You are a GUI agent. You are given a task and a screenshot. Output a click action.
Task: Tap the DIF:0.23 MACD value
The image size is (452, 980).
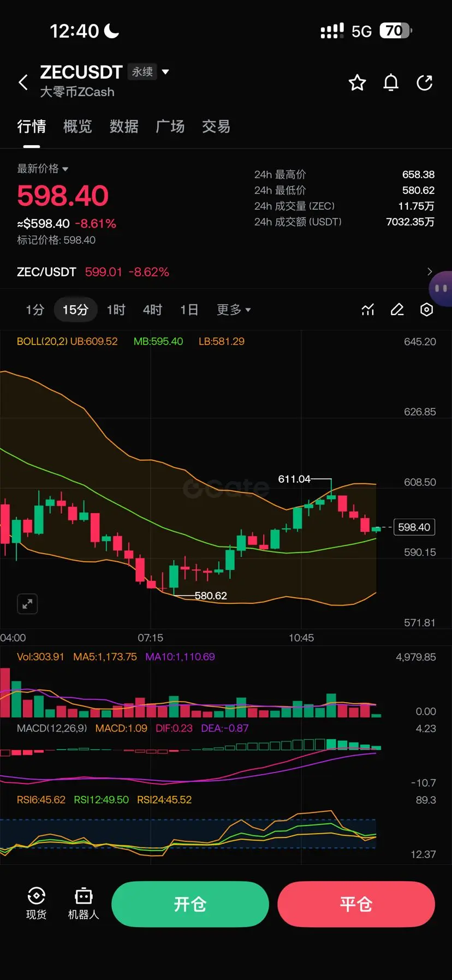[174, 728]
